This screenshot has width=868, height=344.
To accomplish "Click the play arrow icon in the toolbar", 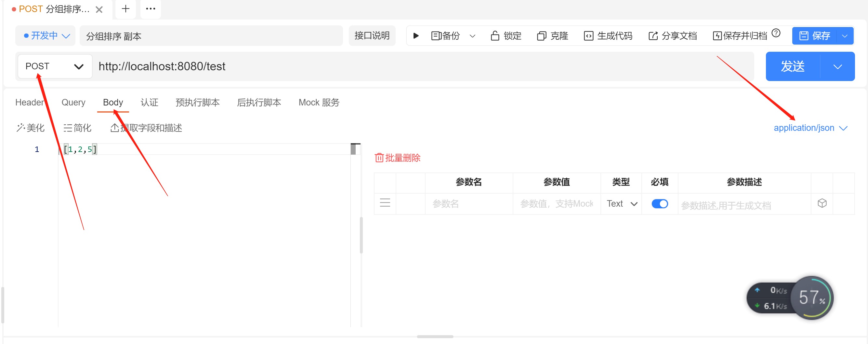I will coord(416,36).
